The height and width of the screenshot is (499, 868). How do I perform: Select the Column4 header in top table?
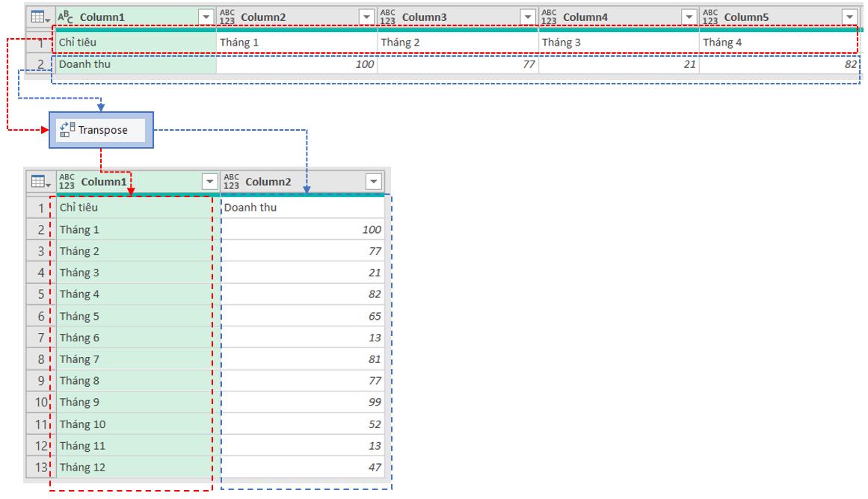point(618,17)
